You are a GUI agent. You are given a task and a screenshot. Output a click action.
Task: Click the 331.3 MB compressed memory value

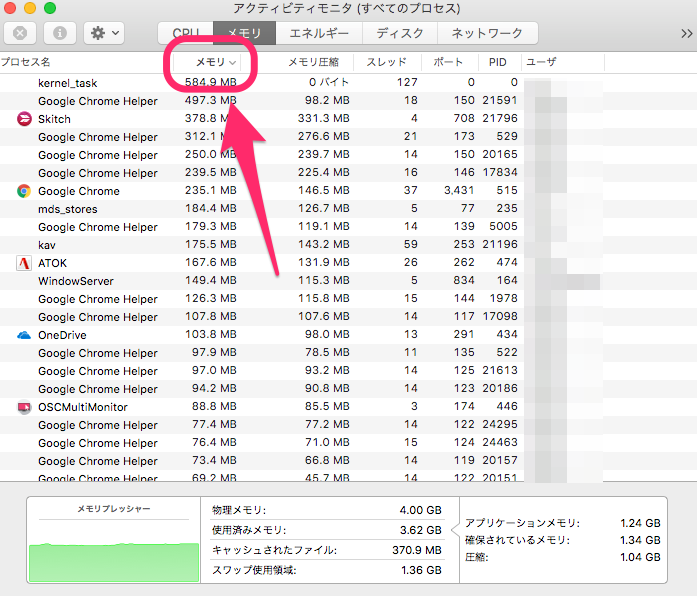[x=324, y=118]
